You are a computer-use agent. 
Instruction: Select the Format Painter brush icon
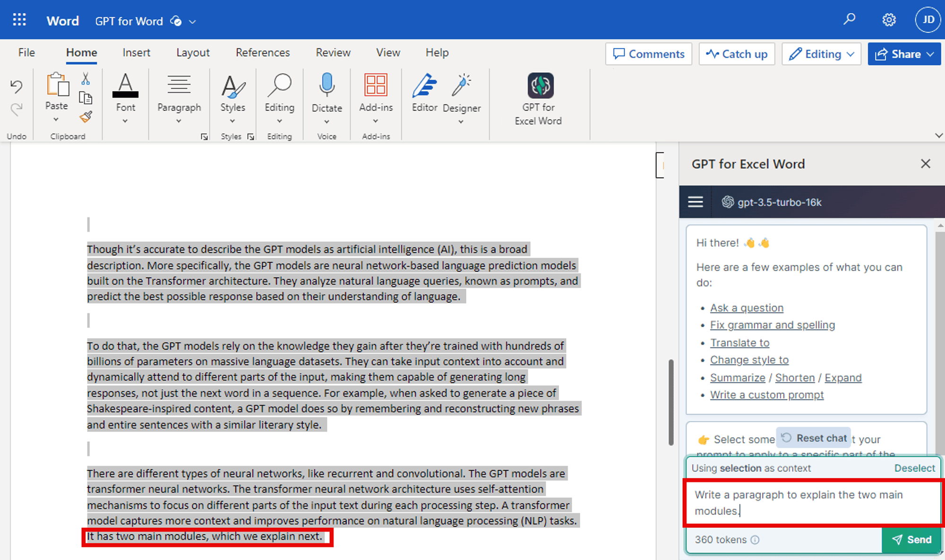pos(86,117)
